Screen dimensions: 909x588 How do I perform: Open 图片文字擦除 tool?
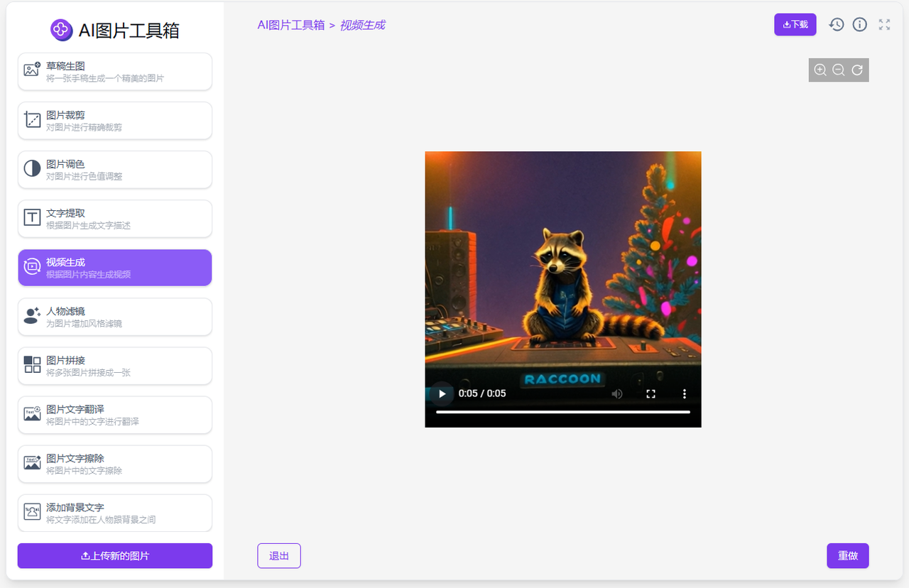pos(115,463)
